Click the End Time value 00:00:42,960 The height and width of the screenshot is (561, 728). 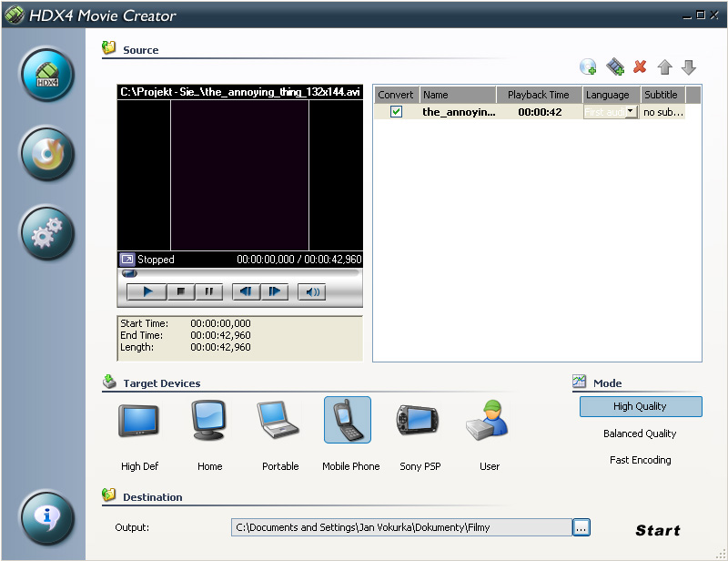click(220, 335)
